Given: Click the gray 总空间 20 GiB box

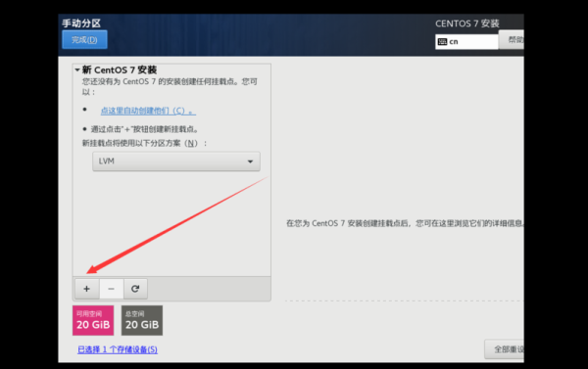Looking at the screenshot, I should (x=142, y=320).
